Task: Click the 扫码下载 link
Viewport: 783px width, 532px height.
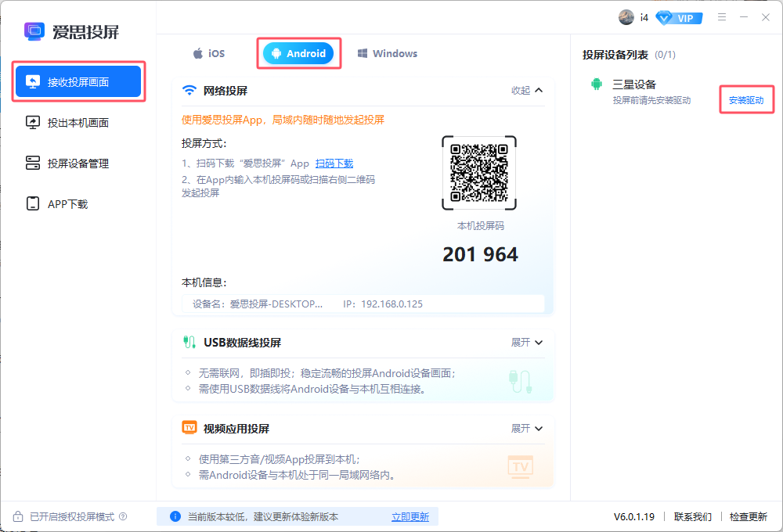Action: click(334, 164)
